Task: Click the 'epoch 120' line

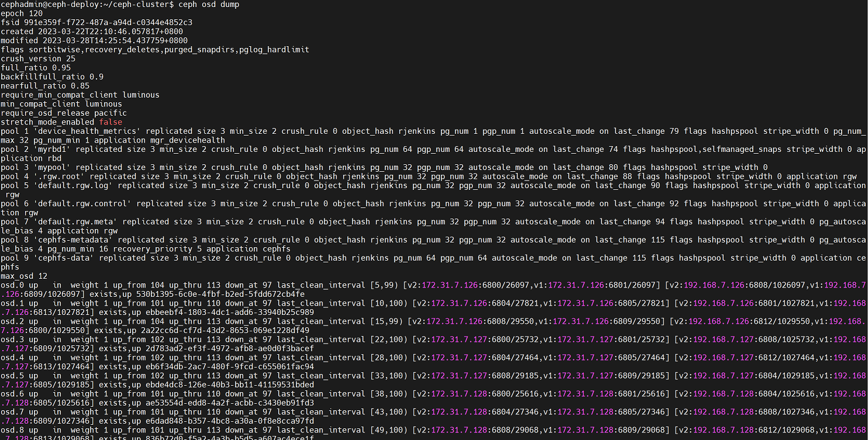Action: 22,13
